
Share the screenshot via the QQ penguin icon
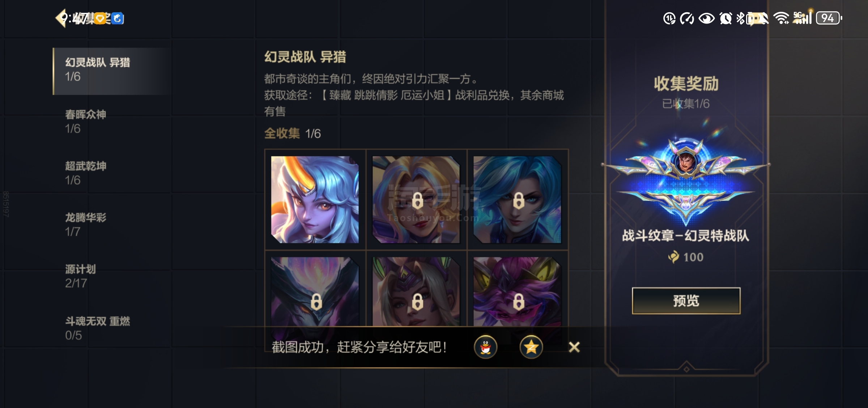click(485, 347)
